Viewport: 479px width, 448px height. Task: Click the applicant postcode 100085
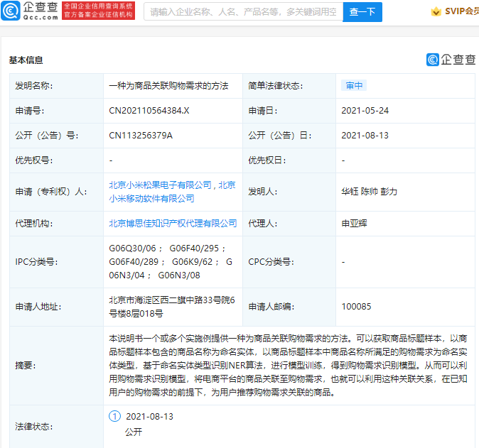tap(356, 307)
